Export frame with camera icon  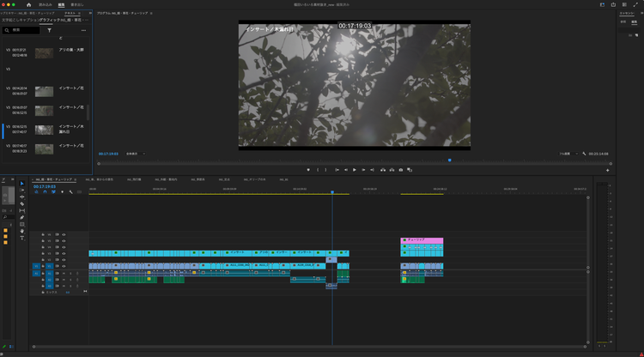[x=401, y=170]
